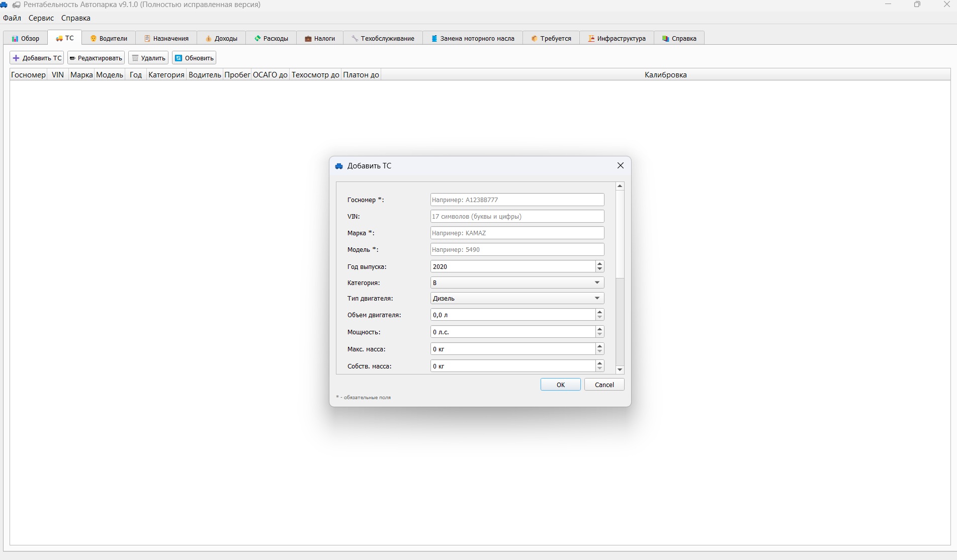Click the dialog scrollbar down arrow
This screenshot has width=957, height=560.
[620, 369]
